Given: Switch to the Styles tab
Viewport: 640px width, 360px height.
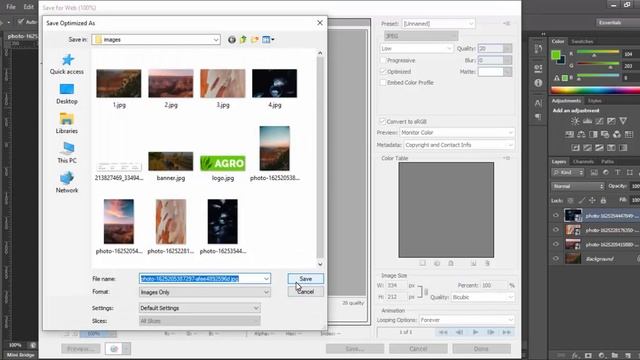Looking at the screenshot, I should tap(594, 101).
